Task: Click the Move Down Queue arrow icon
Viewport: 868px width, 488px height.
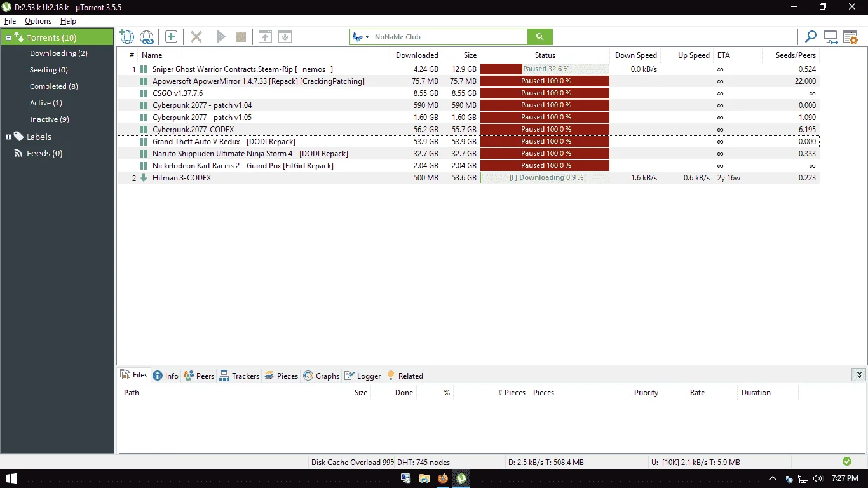Action: point(285,37)
